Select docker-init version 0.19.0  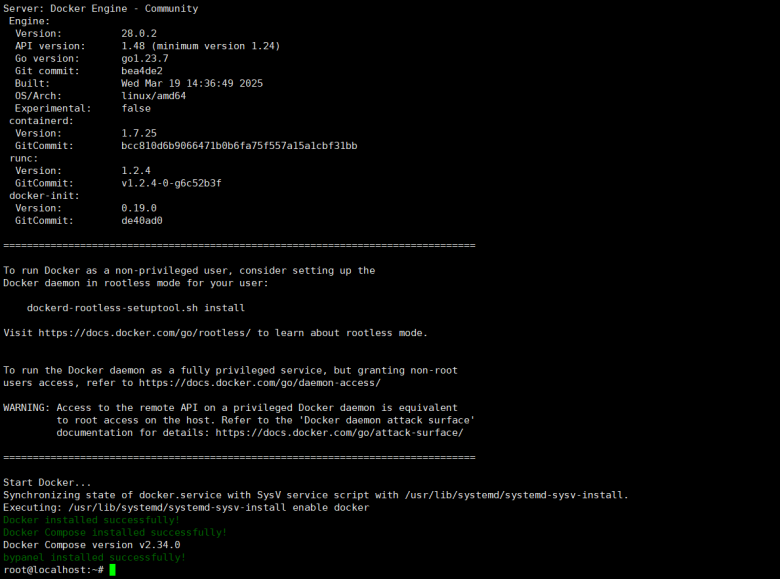click(x=139, y=208)
